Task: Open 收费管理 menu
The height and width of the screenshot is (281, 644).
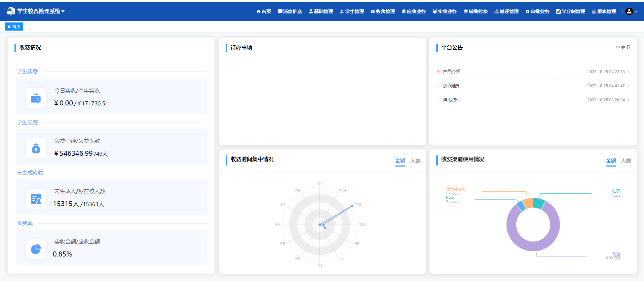Action: (x=383, y=11)
